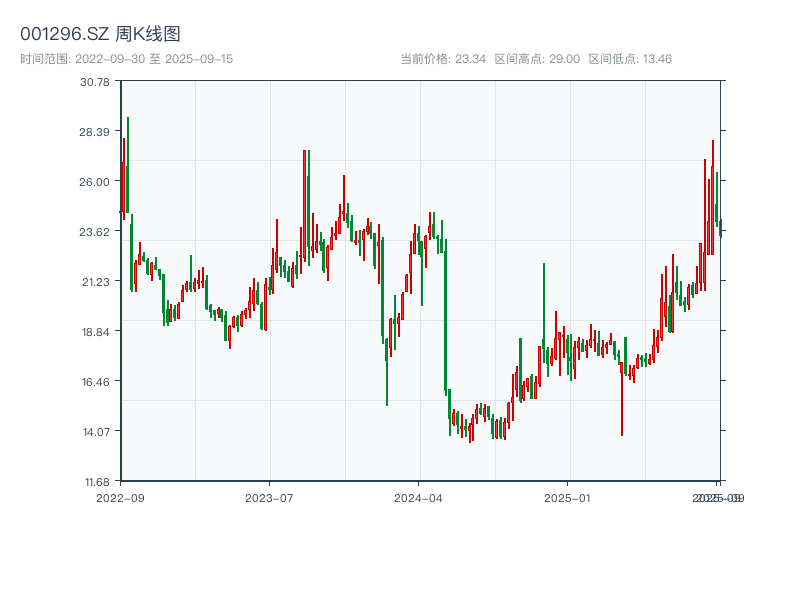800x600 pixels.
Task: Click y-axis value 23.62
Action: coord(95,232)
